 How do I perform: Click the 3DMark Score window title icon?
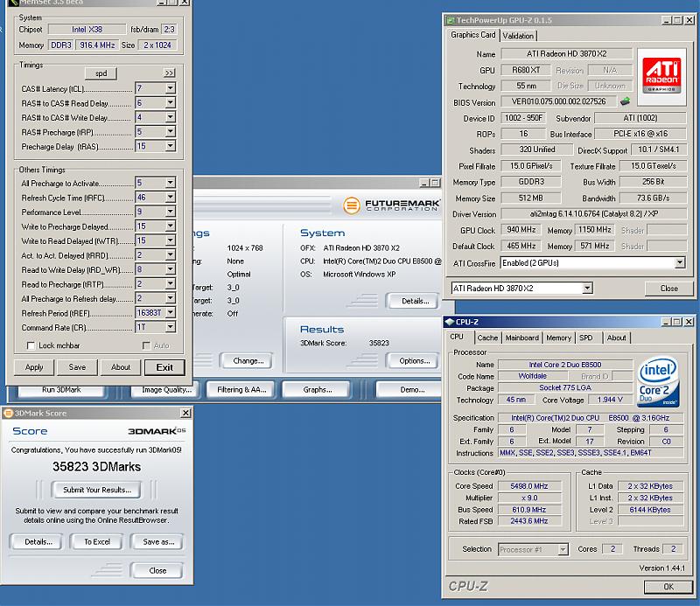click(x=8, y=414)
